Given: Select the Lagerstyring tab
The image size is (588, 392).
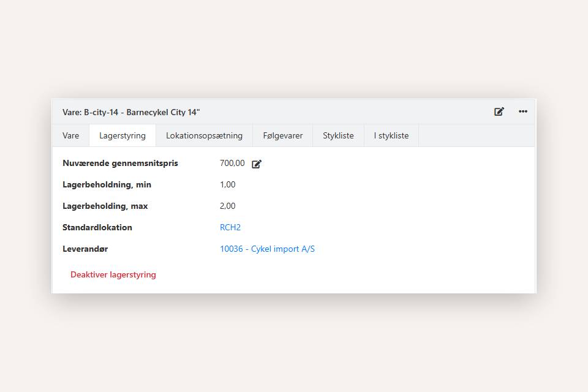Looking at the screenshot, I should [123, 135].
